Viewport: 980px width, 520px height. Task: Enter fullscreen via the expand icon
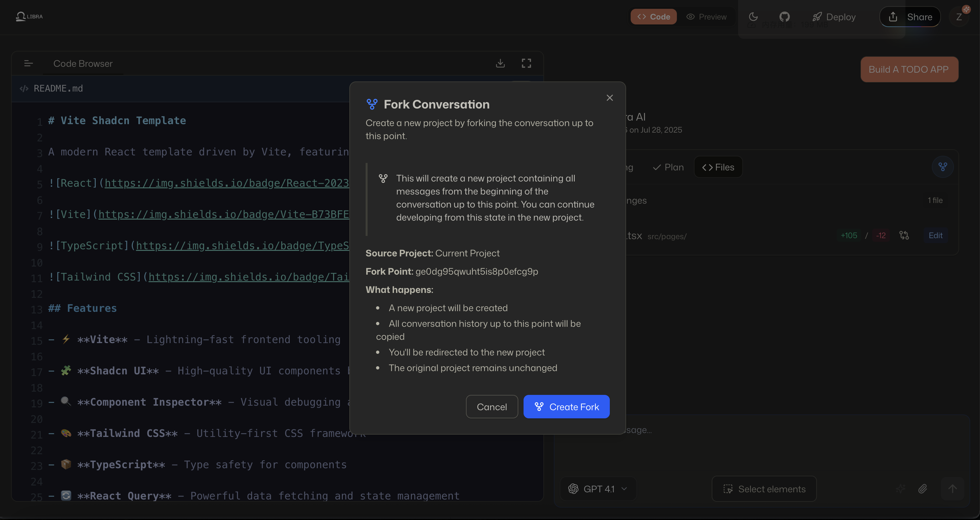click(526, 63)
